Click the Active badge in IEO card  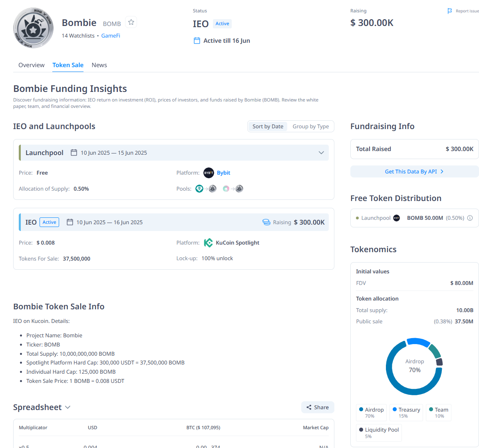[x=49, y=222]
